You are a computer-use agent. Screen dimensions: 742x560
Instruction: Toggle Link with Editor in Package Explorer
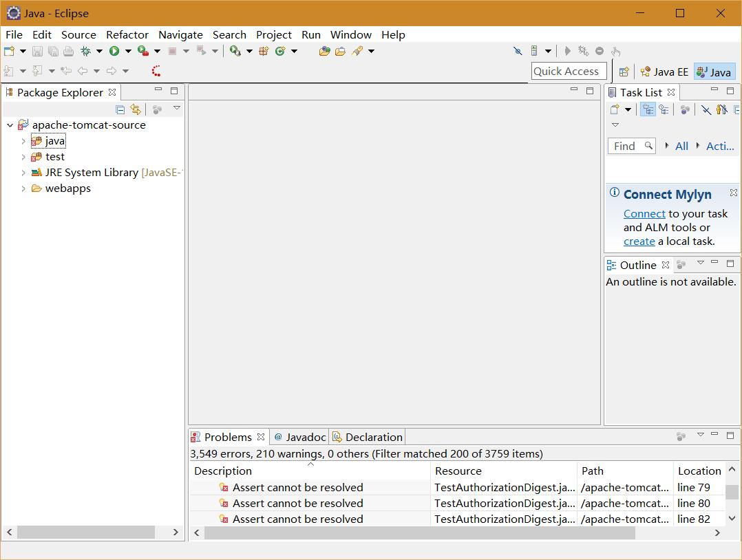[136, 109]
